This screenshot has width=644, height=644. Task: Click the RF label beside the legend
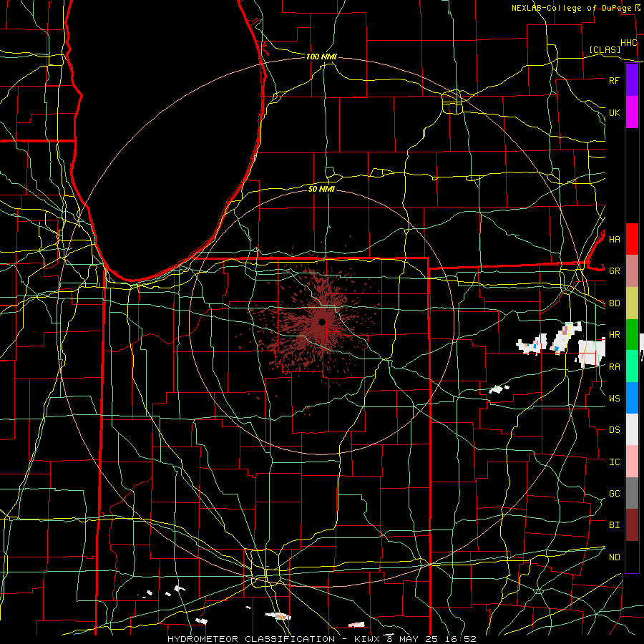(x=614, y=80)
